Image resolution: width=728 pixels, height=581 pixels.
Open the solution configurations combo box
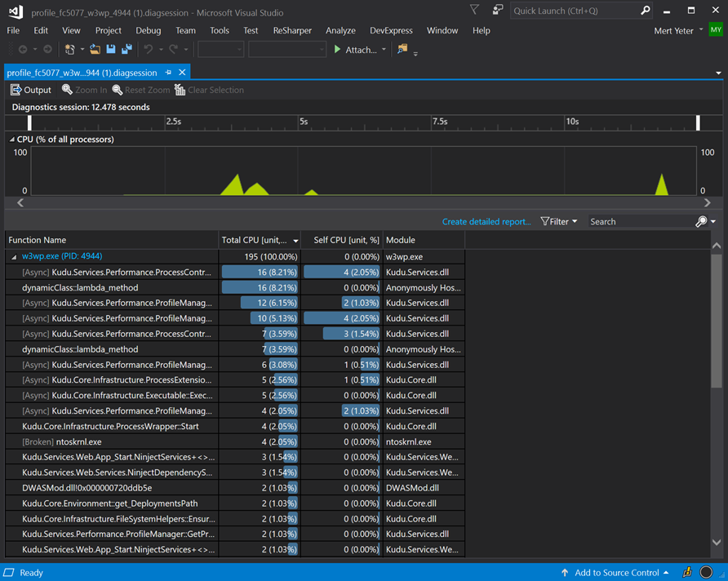point(221,49)
